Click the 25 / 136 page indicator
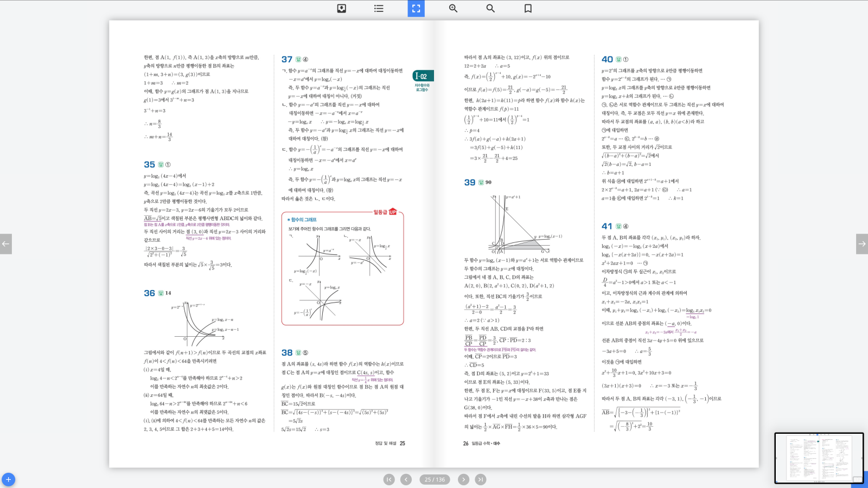 435,479
